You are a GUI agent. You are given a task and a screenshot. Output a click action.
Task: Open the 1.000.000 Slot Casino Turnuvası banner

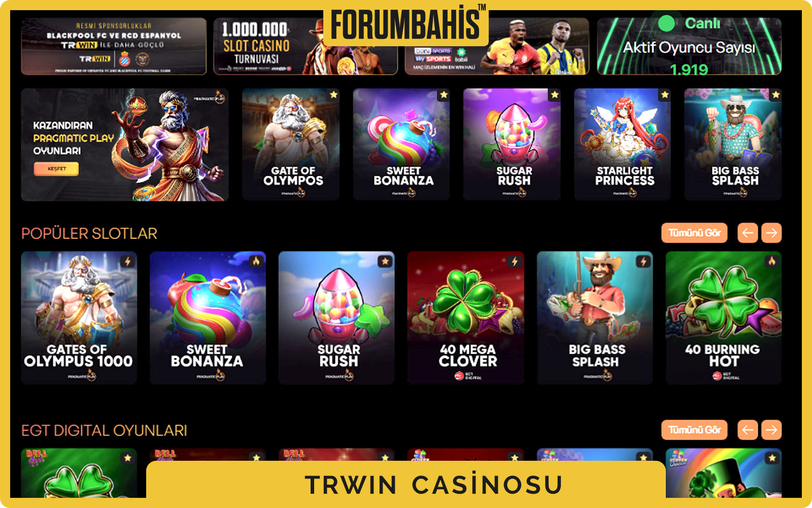coord(305,46)
